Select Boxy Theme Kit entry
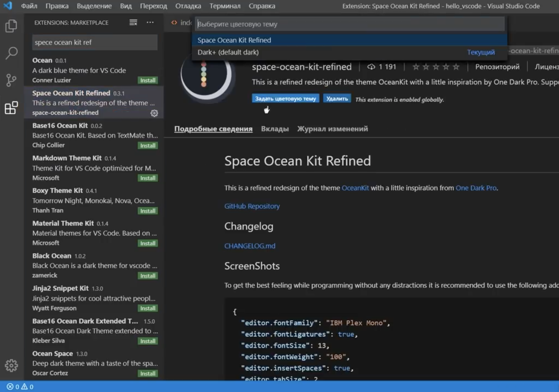 point(94,200)
